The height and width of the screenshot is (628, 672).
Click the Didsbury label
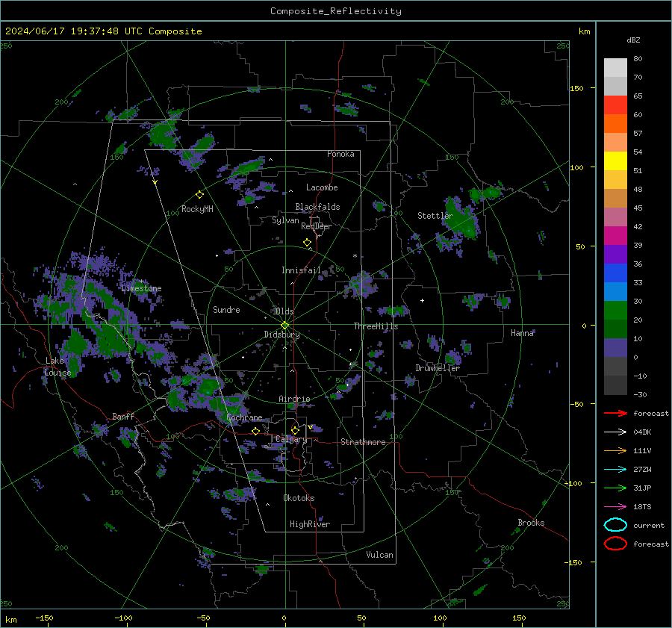pos(281,335)
